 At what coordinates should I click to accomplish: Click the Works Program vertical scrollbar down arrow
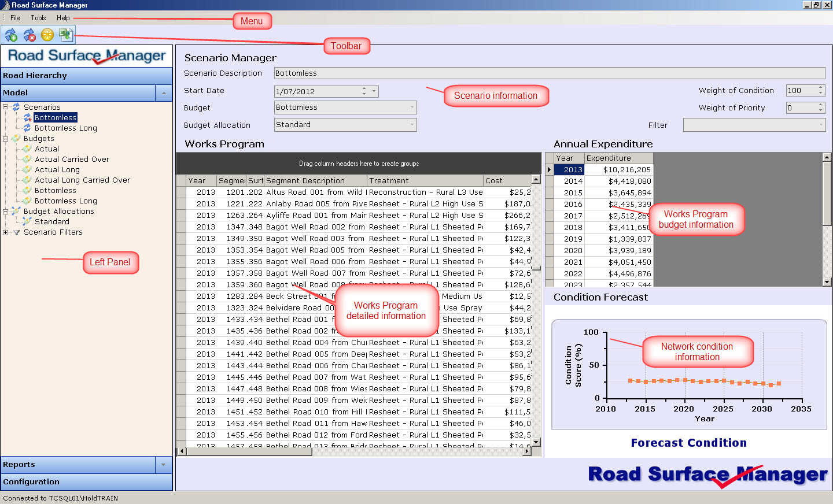click(x=536, y=442)
